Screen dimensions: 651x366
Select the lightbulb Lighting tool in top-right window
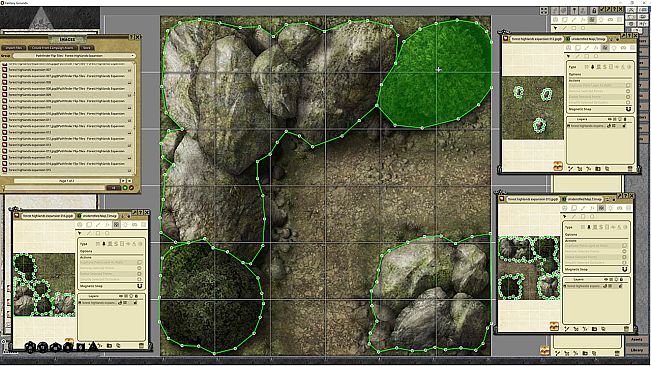coord(614,47)
